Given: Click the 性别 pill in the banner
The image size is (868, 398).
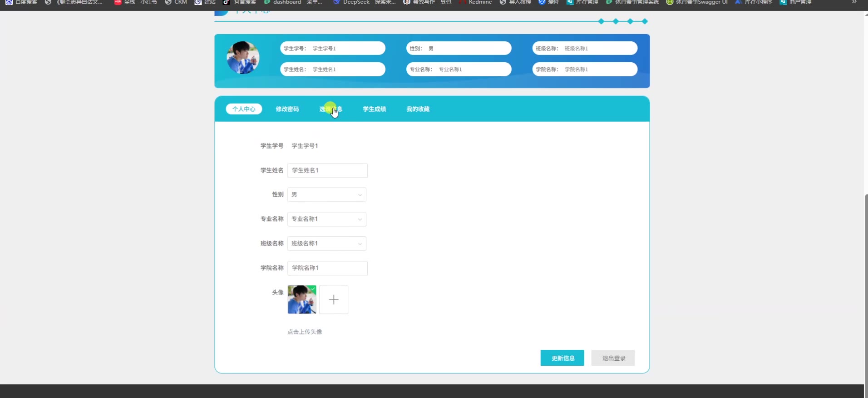Looking at the screenshot, I should pos(459,48).
